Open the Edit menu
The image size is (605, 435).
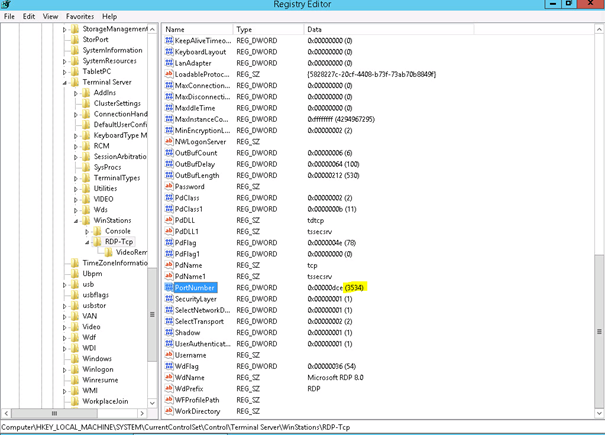tap(29, 16)
